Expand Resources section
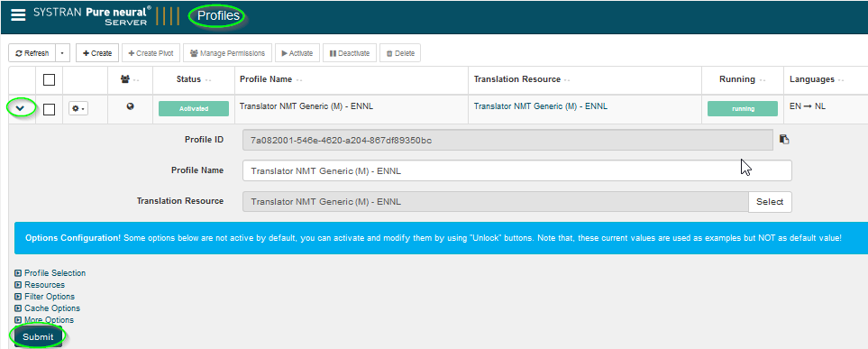Viewport: 868px width, 349px height. 40,285
